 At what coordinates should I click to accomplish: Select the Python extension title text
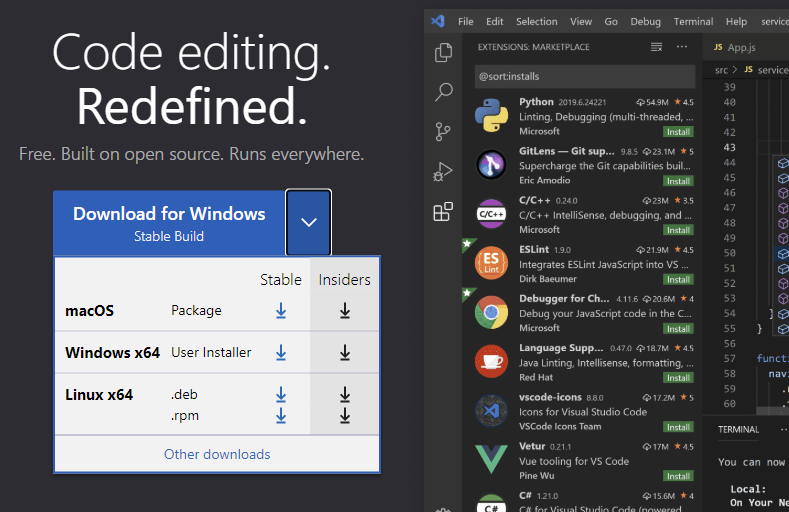[536, 102]
